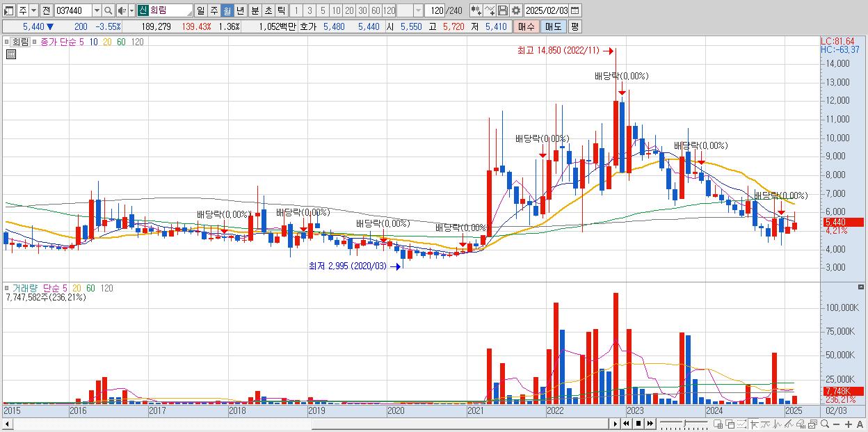Click the '평' button next to 매도
868x432 pixels.
coord(574,26)
